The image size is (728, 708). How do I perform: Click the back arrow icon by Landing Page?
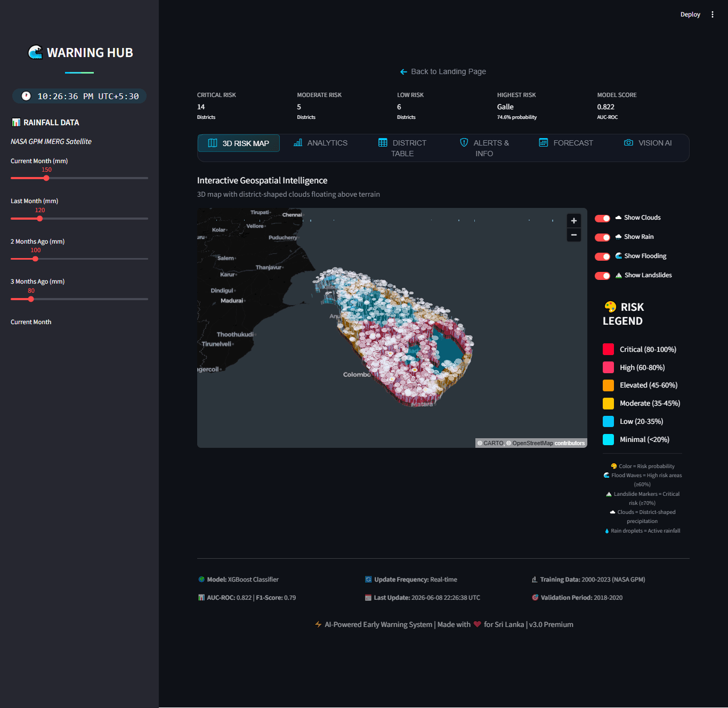[x=403, y=71]
